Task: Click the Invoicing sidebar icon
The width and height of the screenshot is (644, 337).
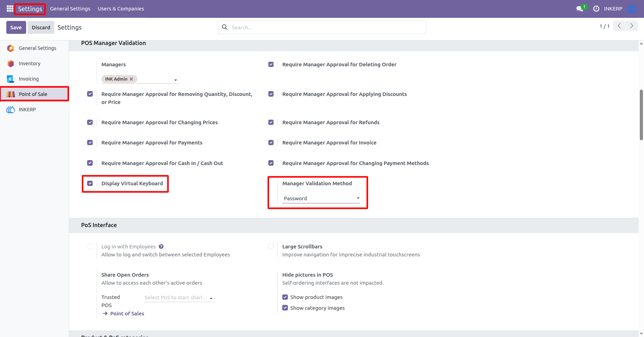Action: [x=10, y=79]
